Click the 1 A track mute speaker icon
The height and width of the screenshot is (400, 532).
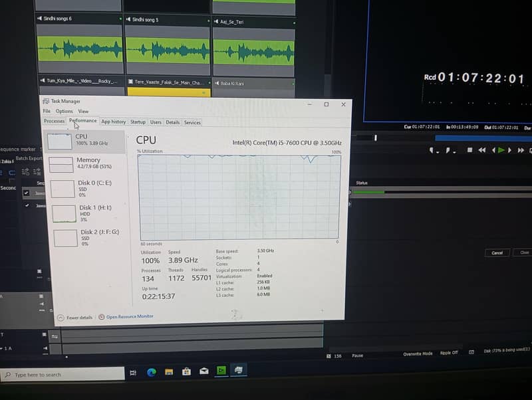coord(45,348)
